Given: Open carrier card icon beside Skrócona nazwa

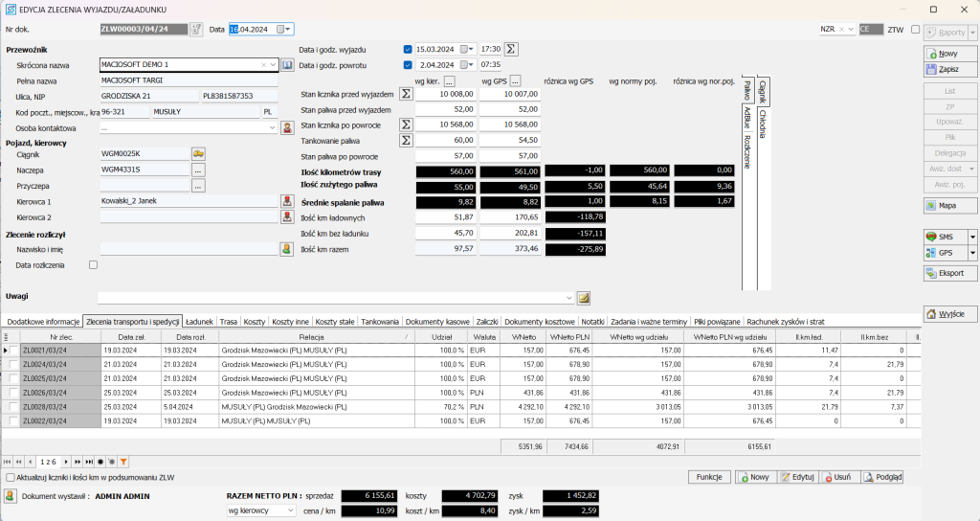Looking at the screenshot, I should (x=286, y=65).
